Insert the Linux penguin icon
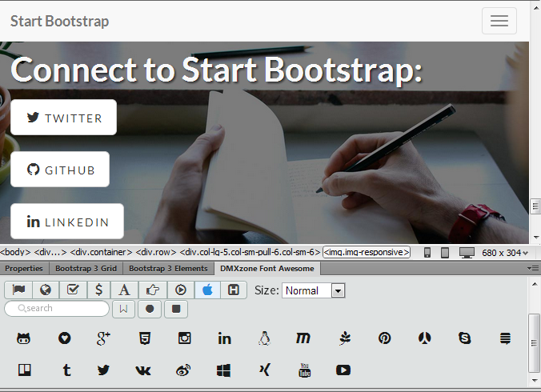Image resolution: width=541 pixels, height=392 pixels. click(264, 338)
